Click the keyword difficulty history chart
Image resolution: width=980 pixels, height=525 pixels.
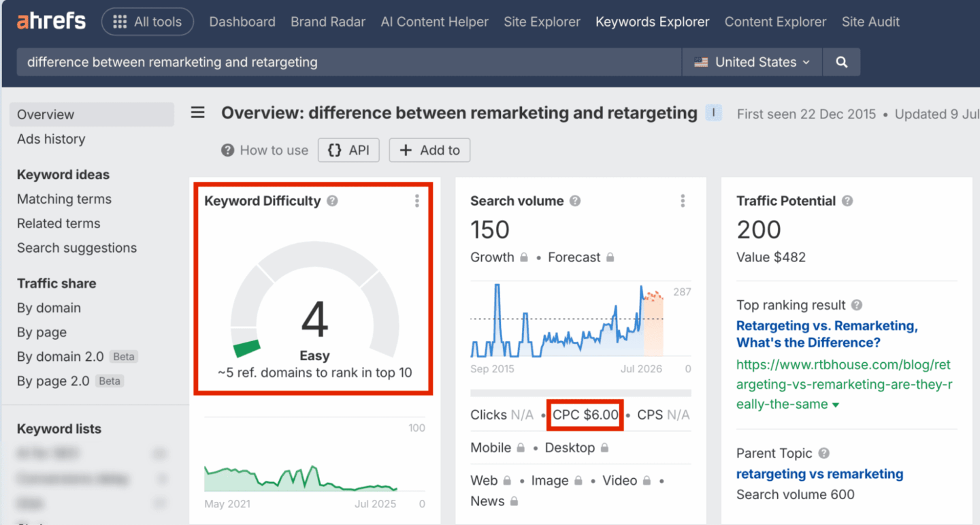(x=314, y=477)
